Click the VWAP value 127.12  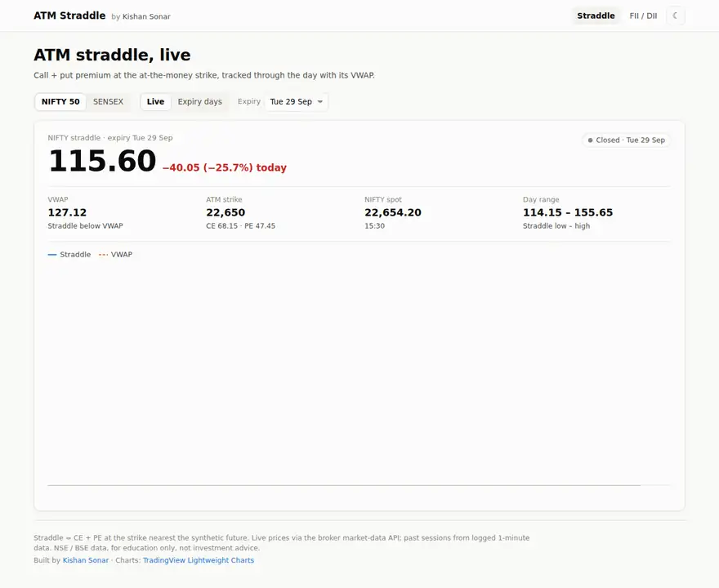pyautogui.click(x=67, y=212)
